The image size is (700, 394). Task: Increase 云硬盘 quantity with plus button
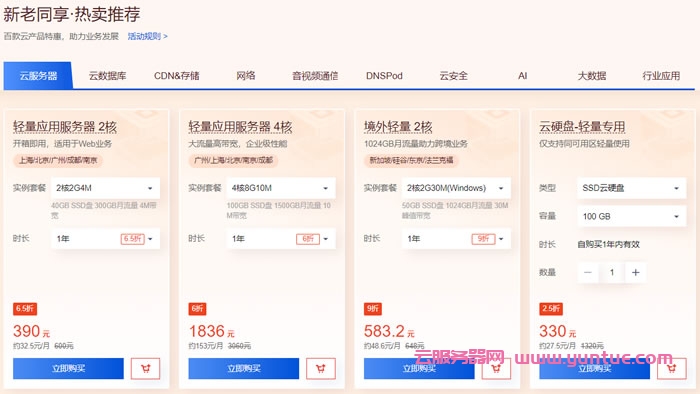point(636,272)
